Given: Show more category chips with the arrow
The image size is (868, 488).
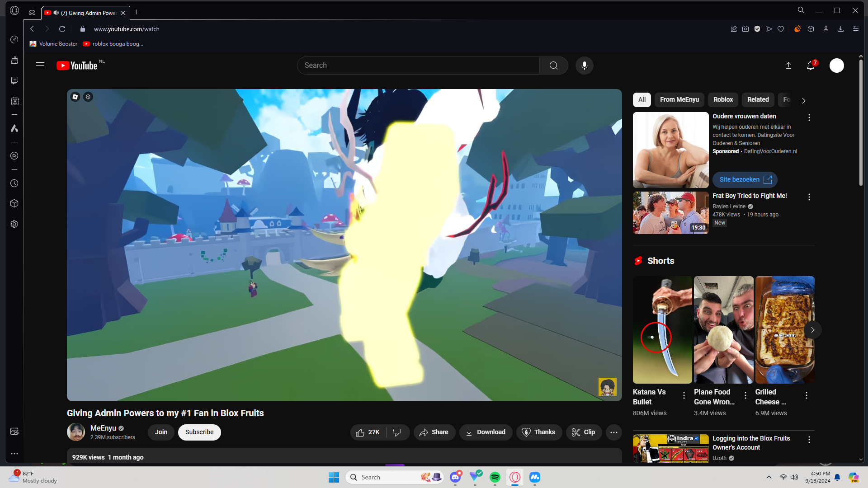Looking at the screenshot, I should pos(803,101).
